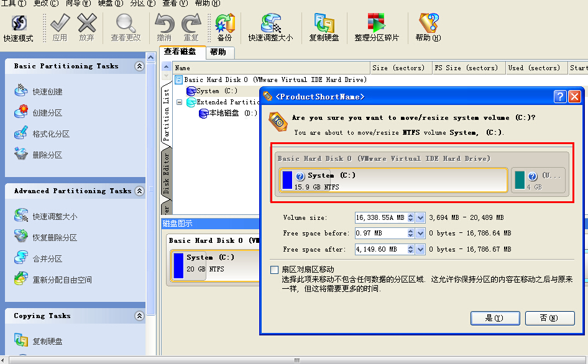588x364 pixels.
Task: Launch 整理分区碎片 from the toolbar
Action: tap(376, 29)
